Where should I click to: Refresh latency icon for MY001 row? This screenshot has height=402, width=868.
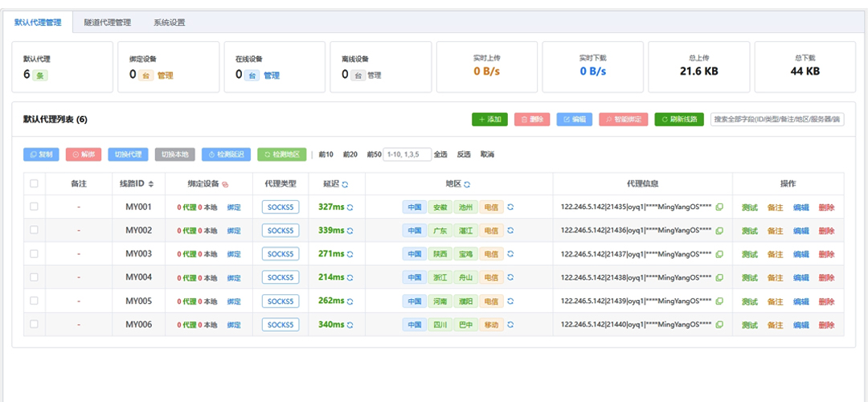[x=350, y=207]
